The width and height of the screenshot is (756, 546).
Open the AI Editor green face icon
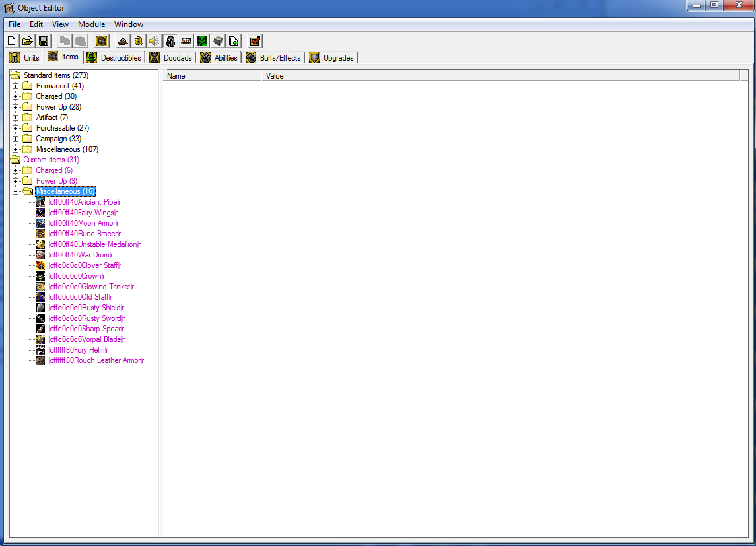[202, 41]
